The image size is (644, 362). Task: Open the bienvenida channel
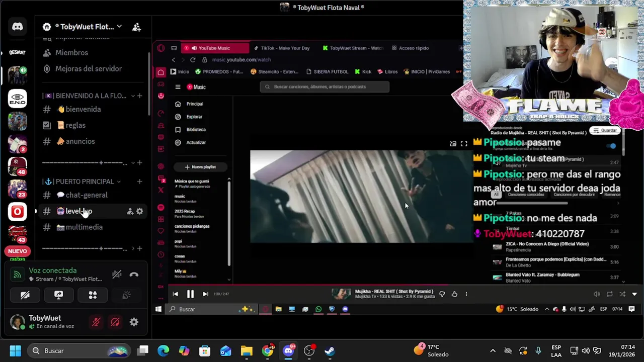click(83, 109)
